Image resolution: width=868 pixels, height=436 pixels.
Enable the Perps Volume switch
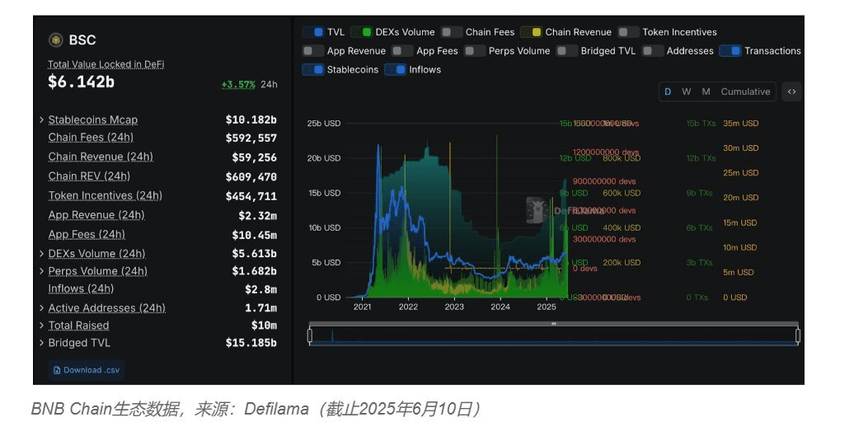(x=475, y=51)
